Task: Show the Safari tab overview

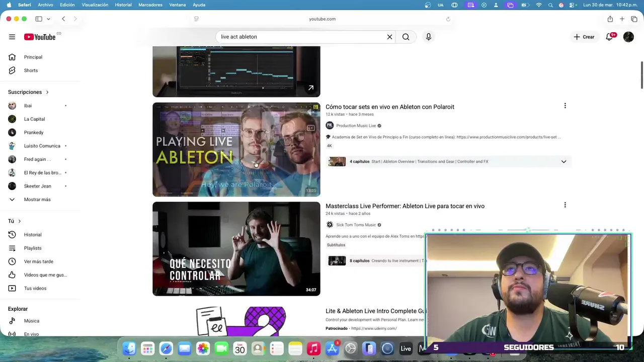Action: 634,19
